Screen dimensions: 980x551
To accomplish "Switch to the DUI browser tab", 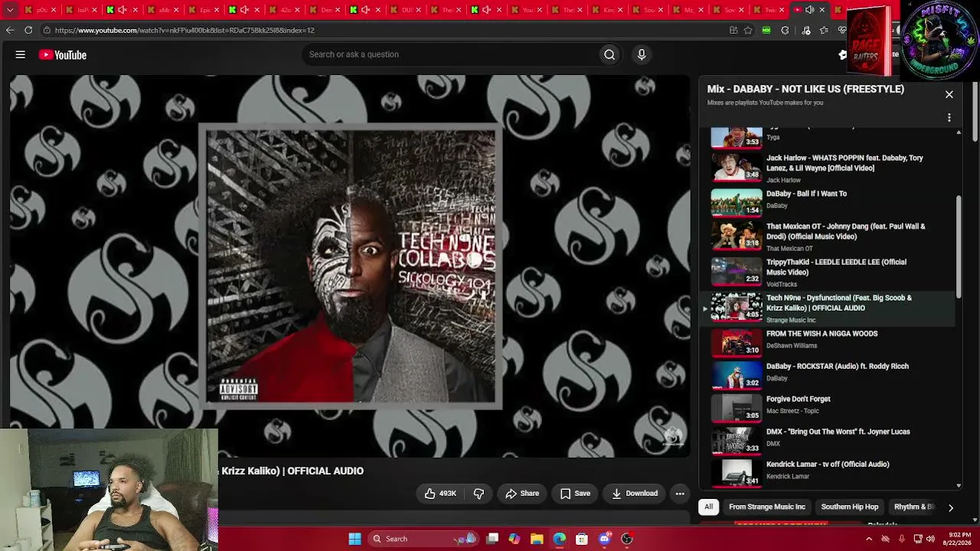I will (x=404, y=10).
